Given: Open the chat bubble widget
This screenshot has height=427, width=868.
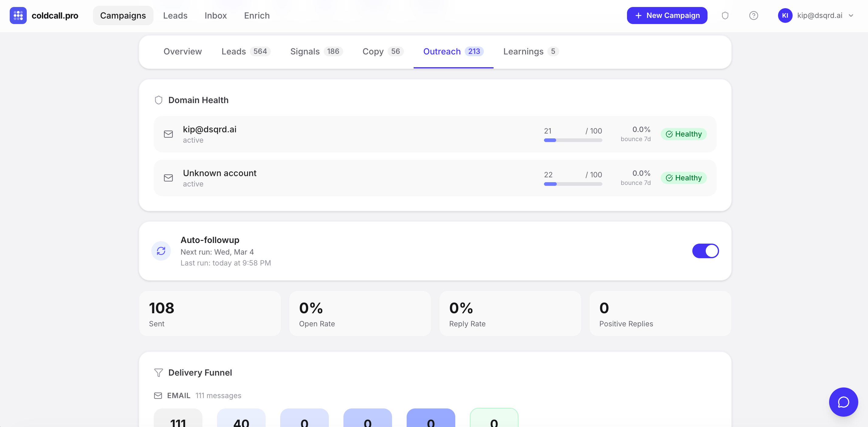Looking at the screenshot, I should 843,402.
